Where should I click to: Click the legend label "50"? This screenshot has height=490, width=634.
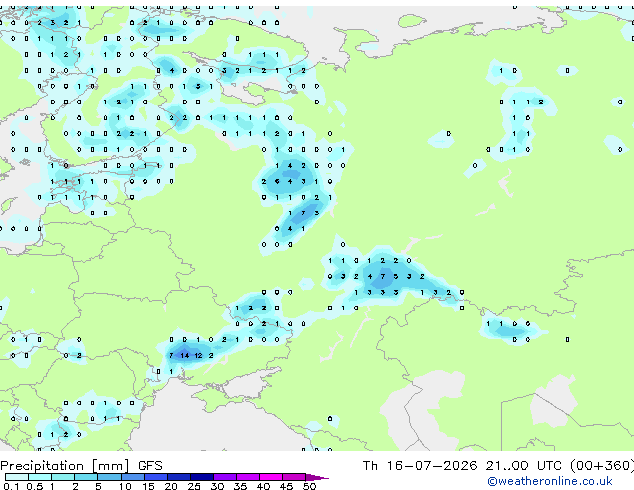[309, 486]
